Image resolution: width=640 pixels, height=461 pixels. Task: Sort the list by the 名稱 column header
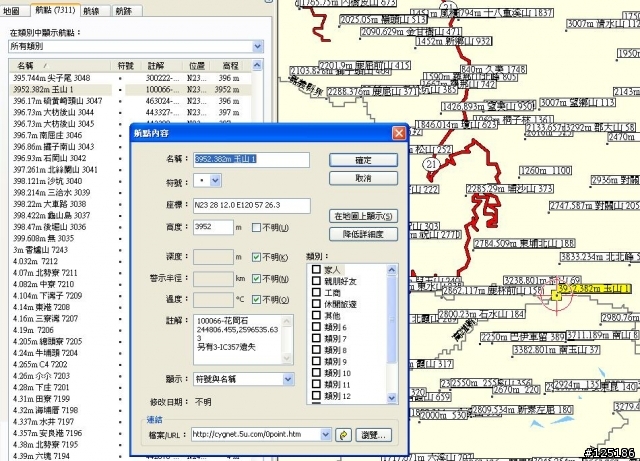(60, 65)
